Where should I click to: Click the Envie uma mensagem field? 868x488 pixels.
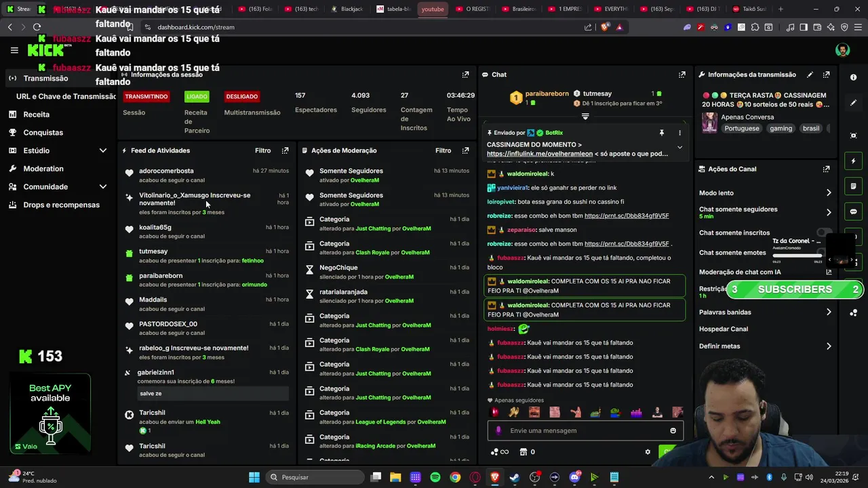pyautogui.click(x=586, y=430)
